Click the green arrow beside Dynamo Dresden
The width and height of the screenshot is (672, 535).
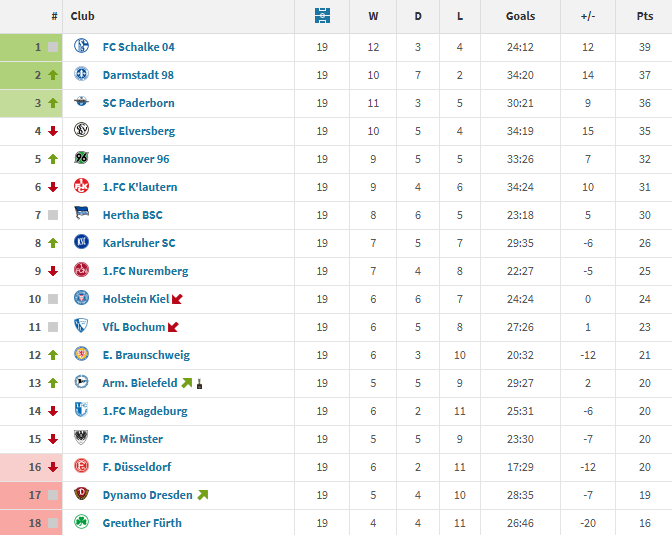(x=203, y=495)
